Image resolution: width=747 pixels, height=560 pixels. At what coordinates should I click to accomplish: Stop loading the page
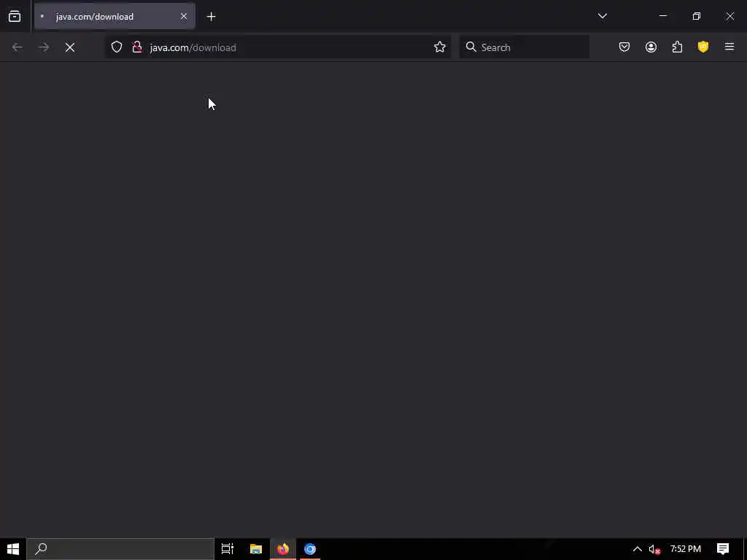click(70, 47)
